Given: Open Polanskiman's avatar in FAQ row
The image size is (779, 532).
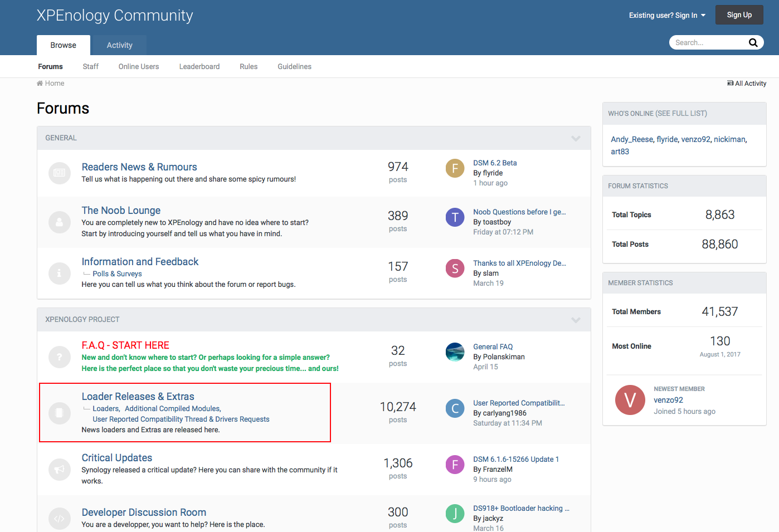Looking at the screenshot, I should [455, 352].
